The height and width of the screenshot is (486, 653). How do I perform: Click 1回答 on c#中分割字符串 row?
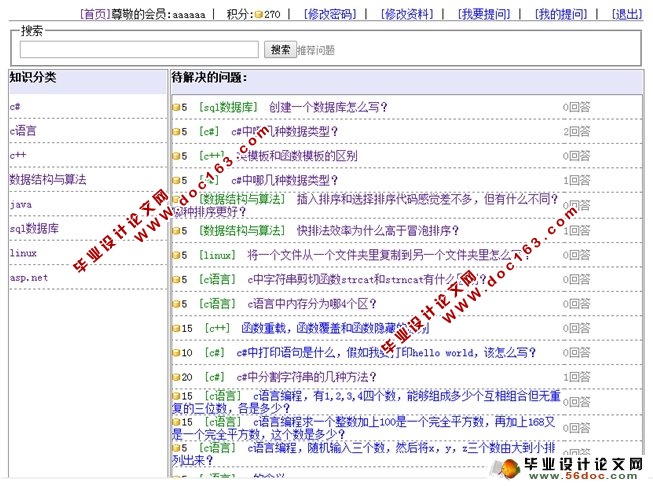[577, 377]
